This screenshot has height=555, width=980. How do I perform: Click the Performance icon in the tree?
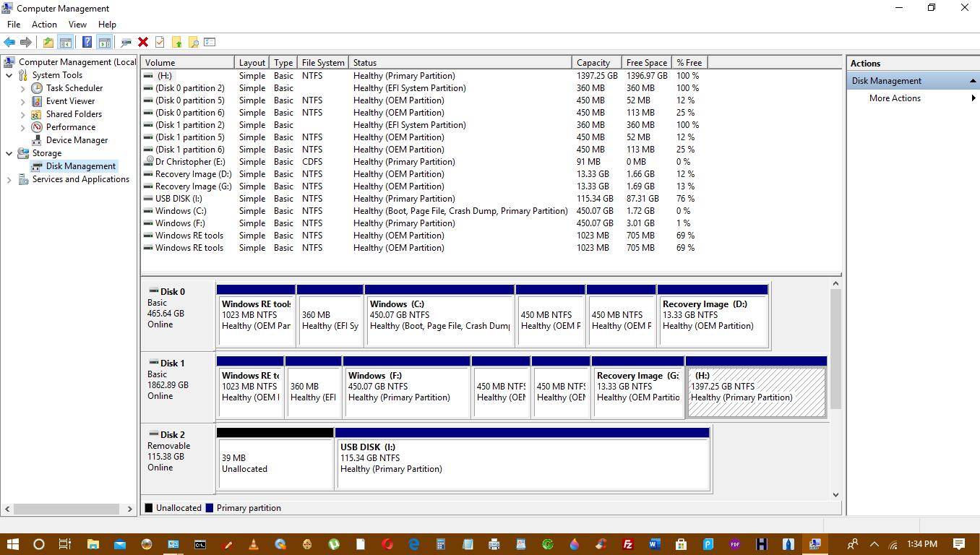click(37, 127)
